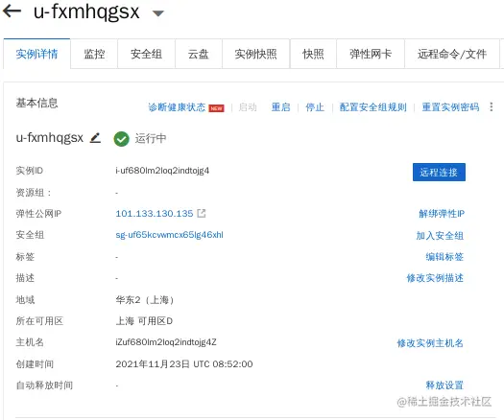Image resolution: width=504 pixels, height=420 pixels.
Task: Click the NEW badge beside 诊断健康状态
Action: tap(216, 108)
